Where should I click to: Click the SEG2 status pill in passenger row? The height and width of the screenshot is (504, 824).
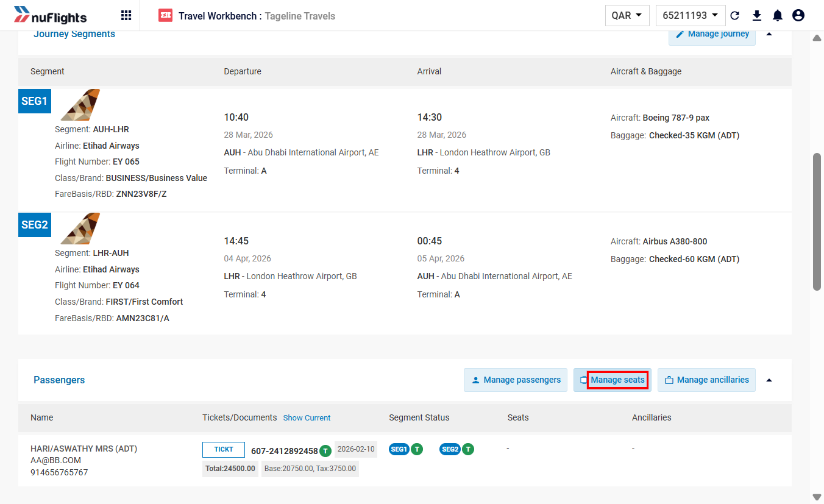click(x=450, y=449)
